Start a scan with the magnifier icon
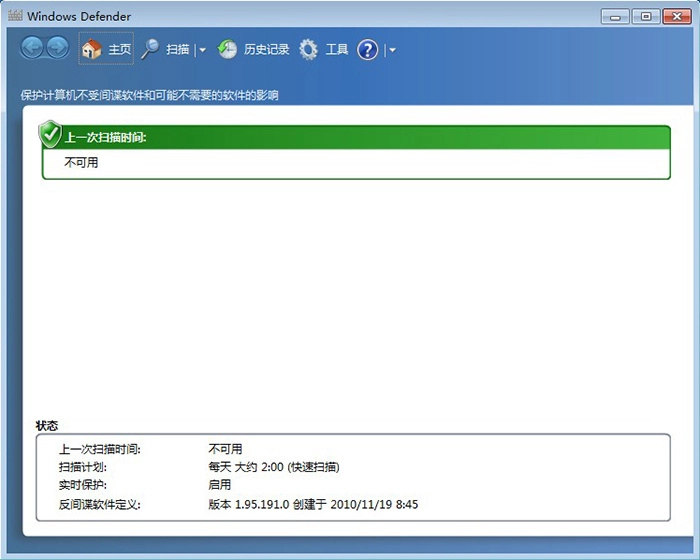The height and width of the screenshot is (560, 700). 150,49
